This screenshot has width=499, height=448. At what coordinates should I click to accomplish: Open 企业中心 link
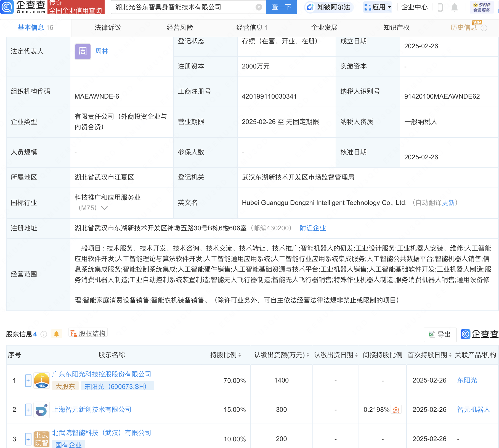point(414,7)
